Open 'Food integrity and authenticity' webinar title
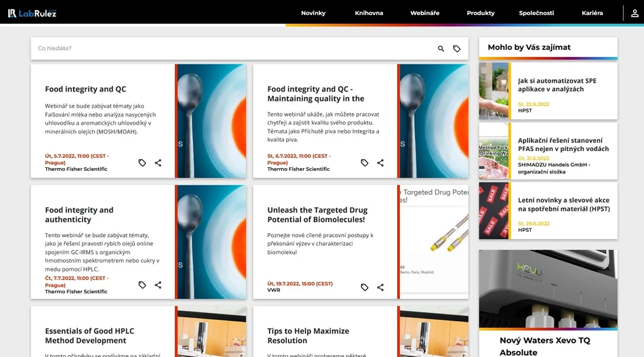This screenshot has width=644, height=357. tap(79, 215)
